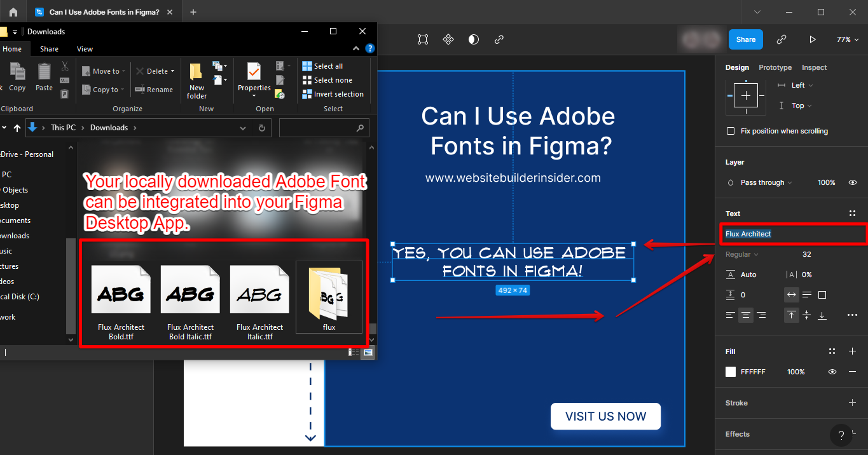Set auto width text resizing

(x=792, y=295)
